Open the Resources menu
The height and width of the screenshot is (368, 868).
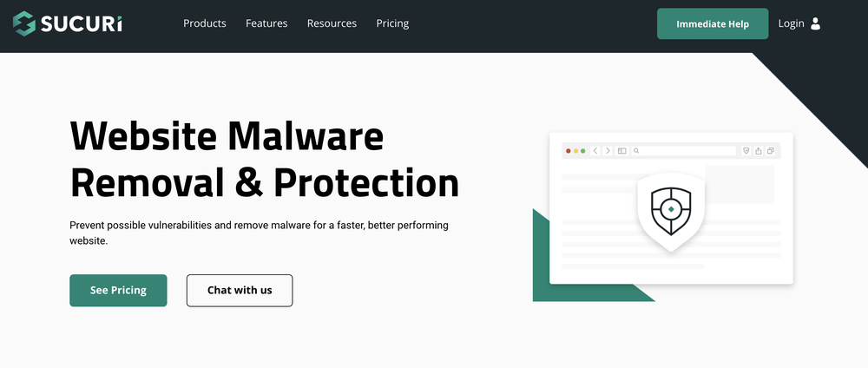coord(332,23)
